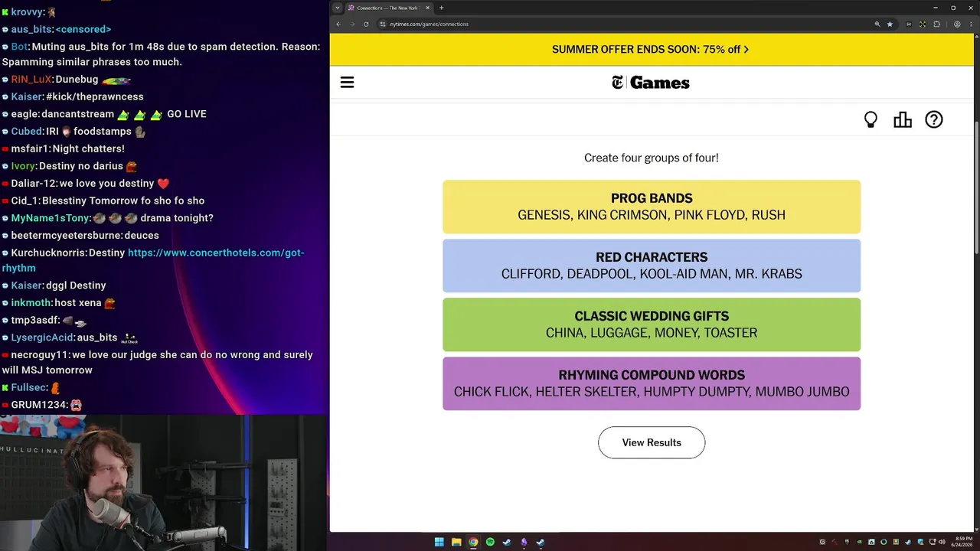Viewport: 980px width, 551px height.
Task: Click the lightbulb hints icon
Action: click(x=871, y=119)
